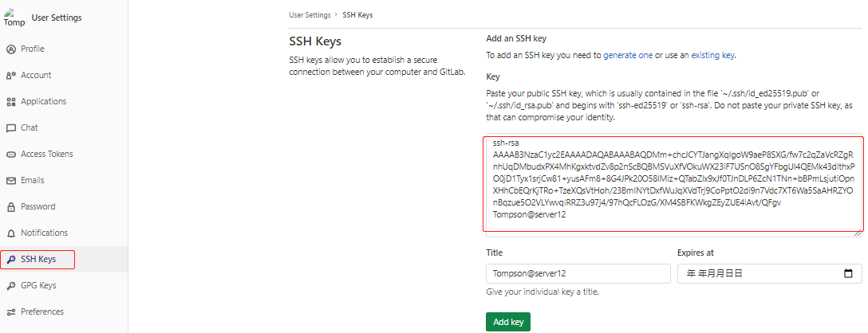The image size is (868, 333).
Task: Open the date picker calendar icon
Action: click(x=847, y=273)
